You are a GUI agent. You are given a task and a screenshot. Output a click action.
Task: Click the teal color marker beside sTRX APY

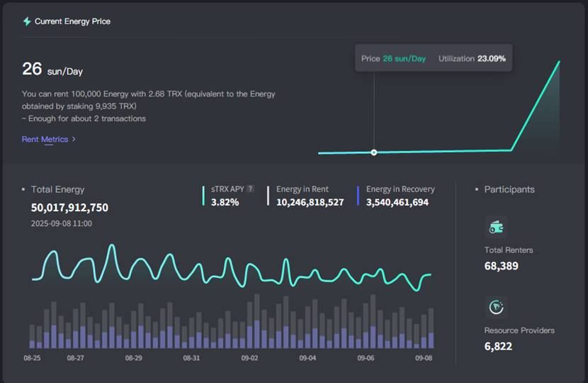205,196
